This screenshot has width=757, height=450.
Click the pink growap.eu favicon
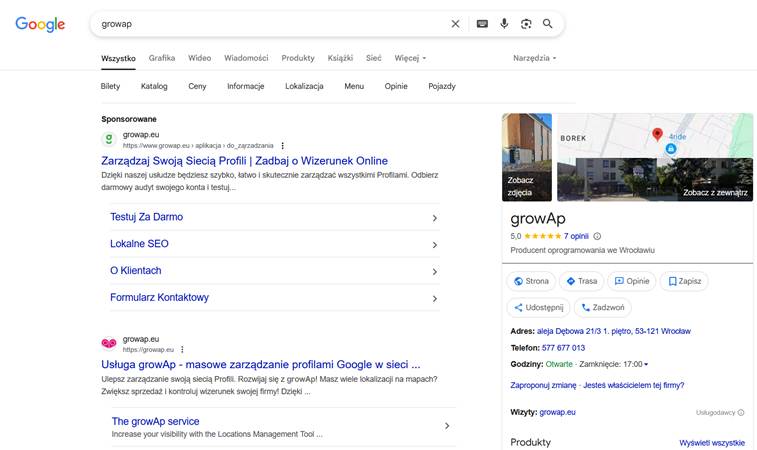coord(109,343)
